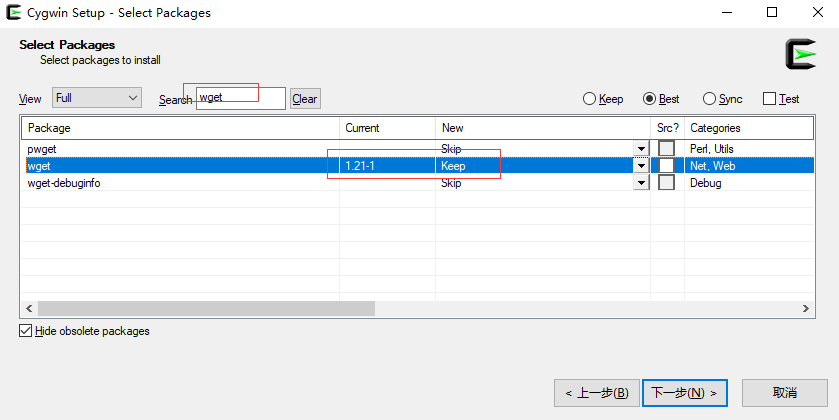This screenshot has width=839, height=420.
Task: Open the View dropdown showing Full
Action: pyautogui.click(x=97, y=98)
